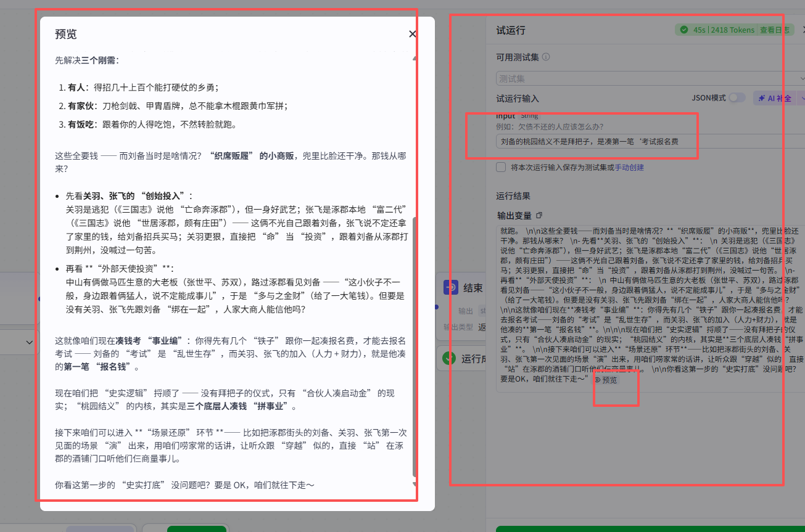Click the 输出变量 label

(514, 215)
